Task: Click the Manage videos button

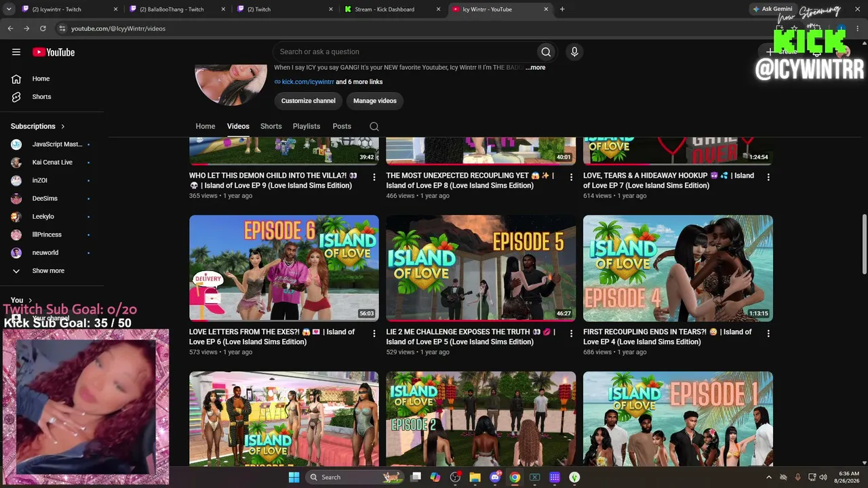Action: coord(375,101)
